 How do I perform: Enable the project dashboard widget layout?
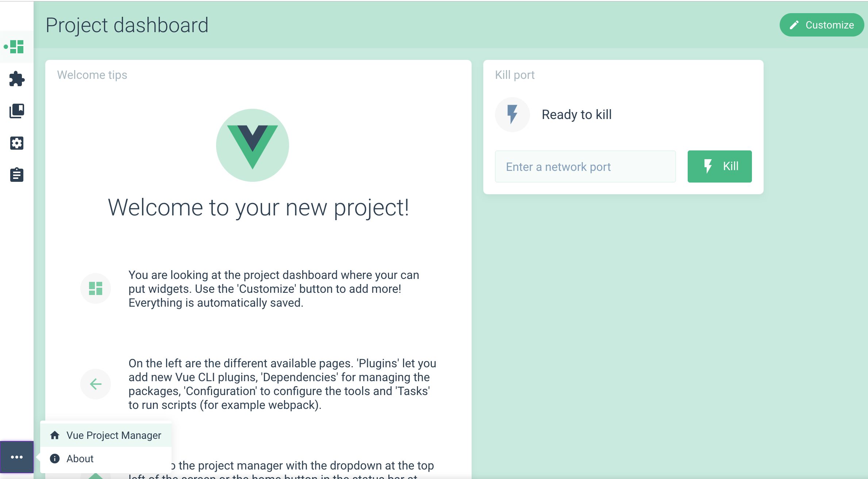pyautogui.click(x=16, y=47)
